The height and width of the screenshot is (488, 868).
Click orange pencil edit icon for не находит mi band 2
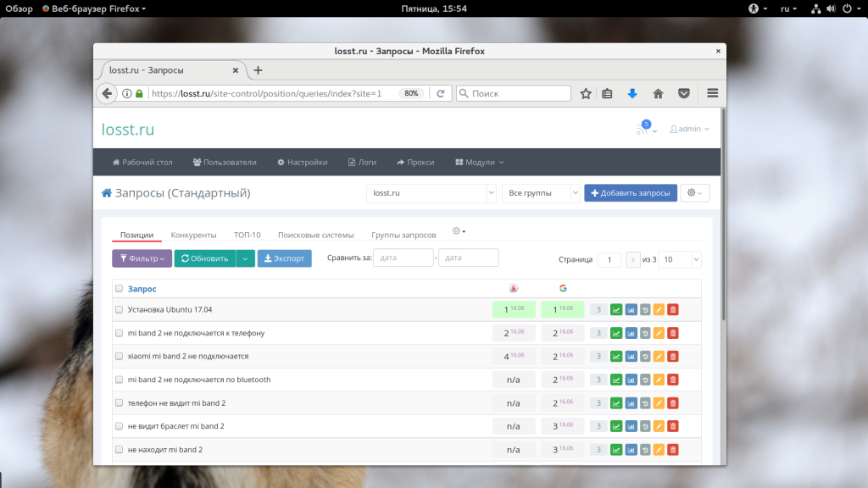pos(659,450)
